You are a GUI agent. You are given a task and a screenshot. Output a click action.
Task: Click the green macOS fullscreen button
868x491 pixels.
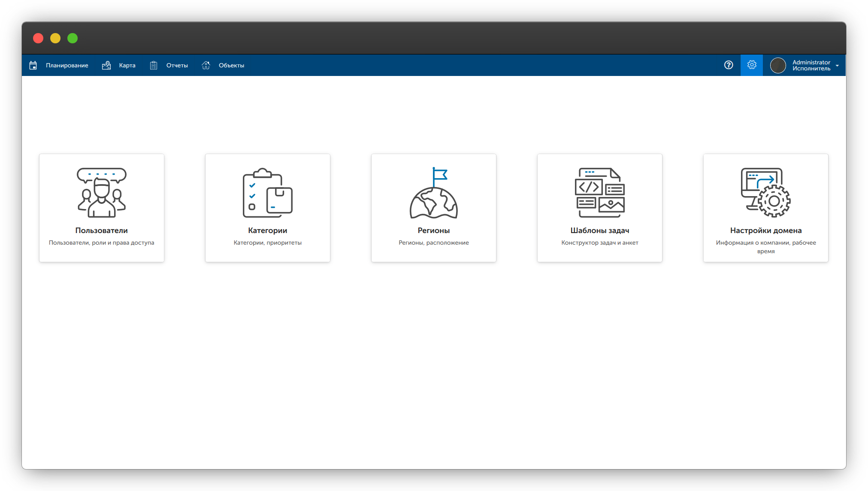[x=73, y=38]
